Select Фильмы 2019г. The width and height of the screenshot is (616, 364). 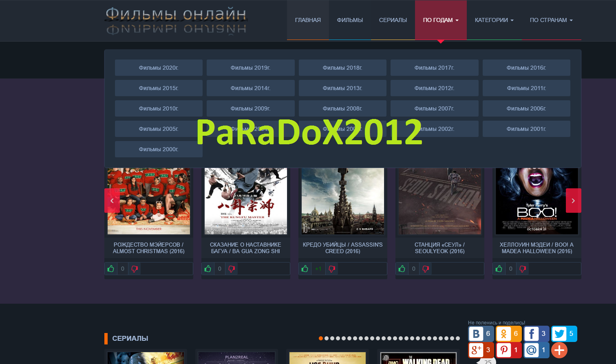click(250, 68)
